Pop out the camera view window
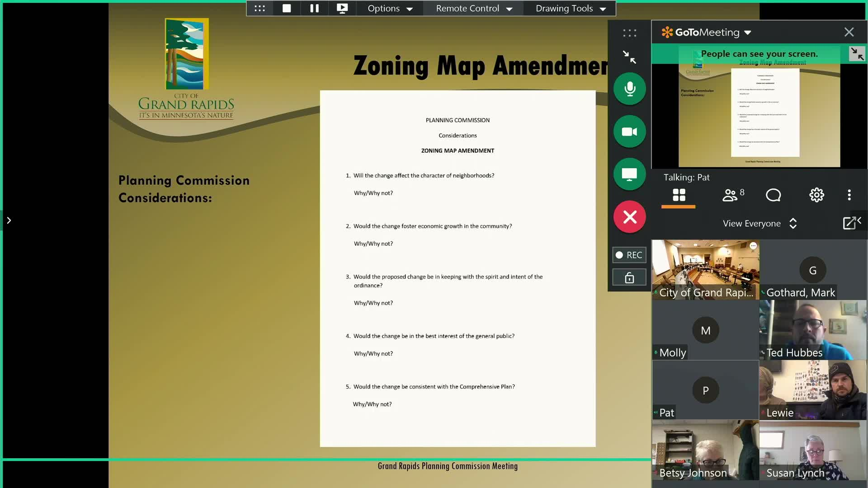Screen dimensions: 868x488 pos(849,223)
